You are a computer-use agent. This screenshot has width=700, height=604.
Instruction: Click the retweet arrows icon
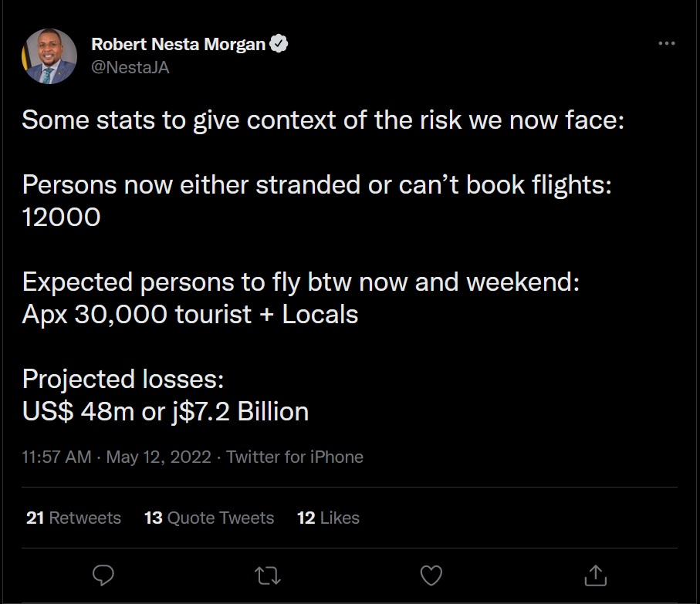267,575
